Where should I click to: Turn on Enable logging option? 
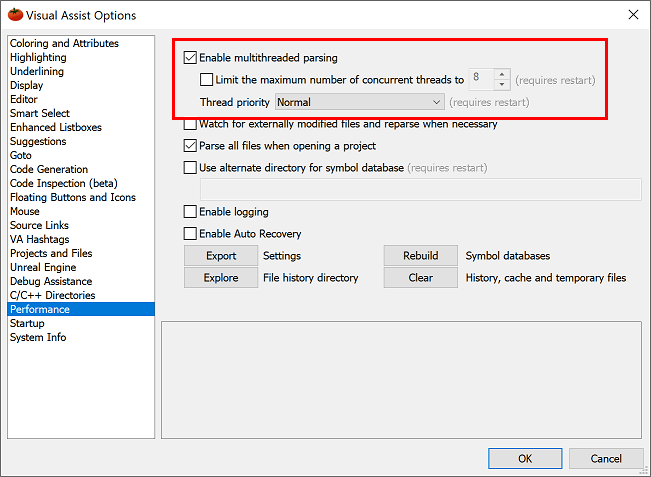191,212
